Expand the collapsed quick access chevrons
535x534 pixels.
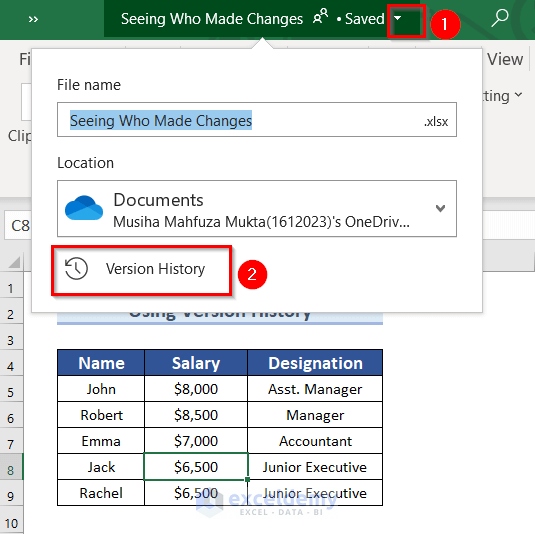pos(33,19)
